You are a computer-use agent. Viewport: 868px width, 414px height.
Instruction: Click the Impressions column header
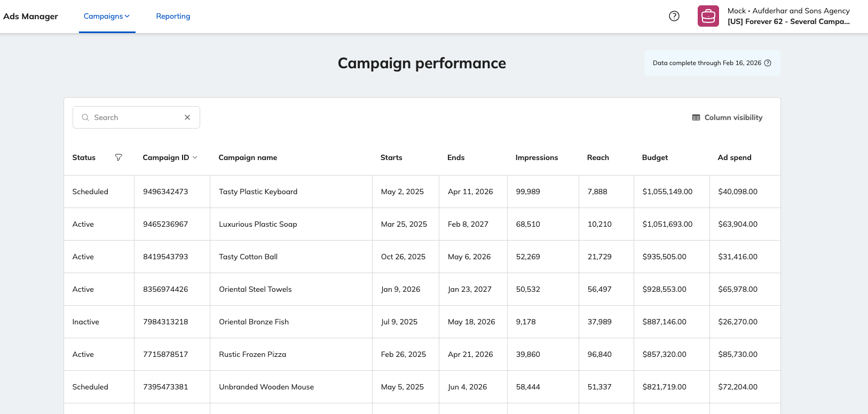[536, 157]
